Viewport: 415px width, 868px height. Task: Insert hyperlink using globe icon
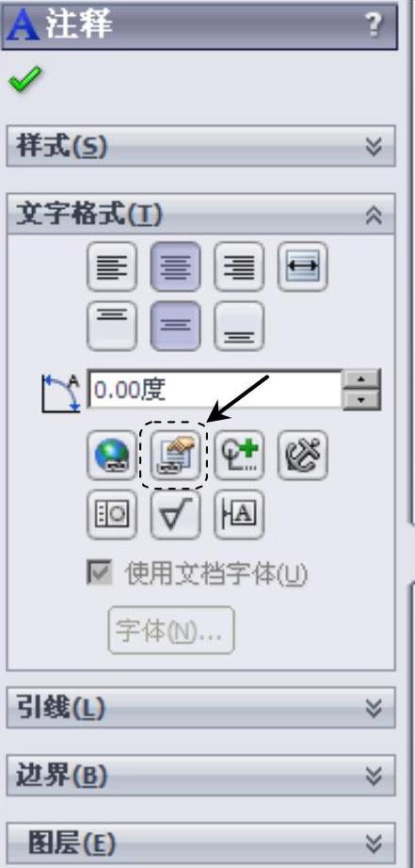[x=112, y=455]
